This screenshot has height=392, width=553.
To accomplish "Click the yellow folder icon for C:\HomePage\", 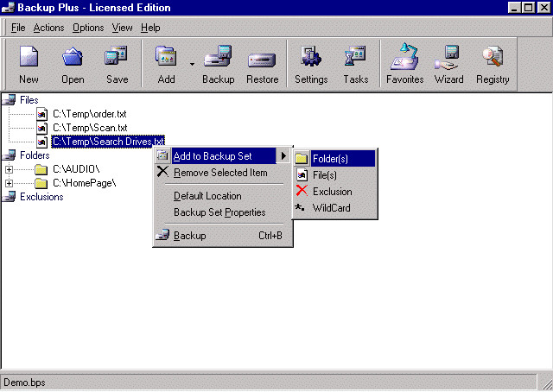I will [41, 183].
